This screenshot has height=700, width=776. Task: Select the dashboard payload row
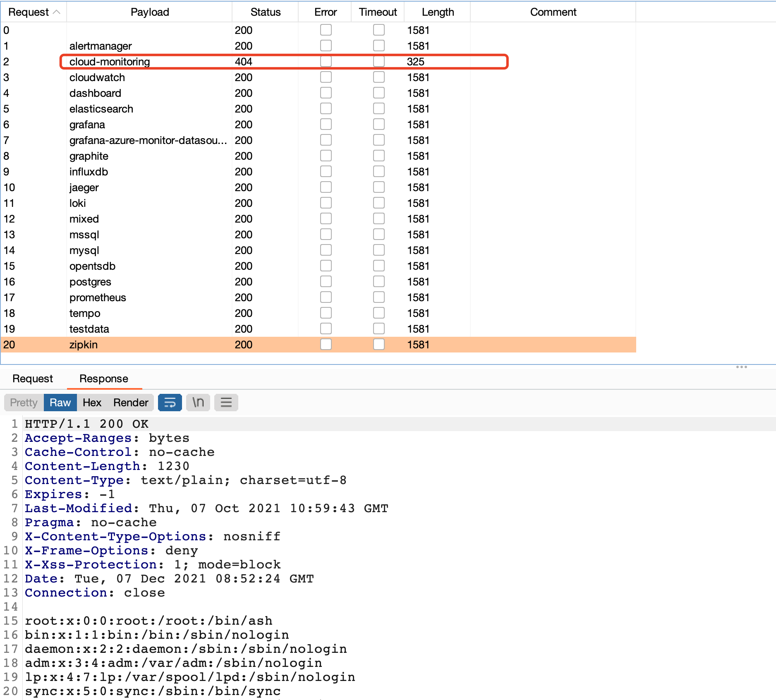click(x=318, y=93)
